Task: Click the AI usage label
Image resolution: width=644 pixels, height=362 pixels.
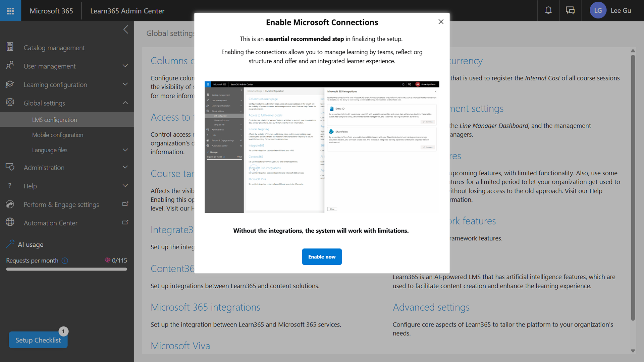Action: (31, 244)
